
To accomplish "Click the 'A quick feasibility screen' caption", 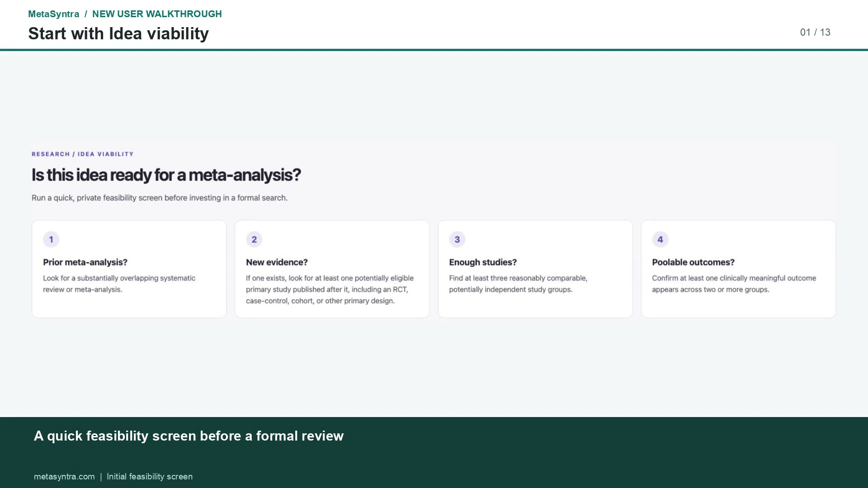I will coord(189,436).
